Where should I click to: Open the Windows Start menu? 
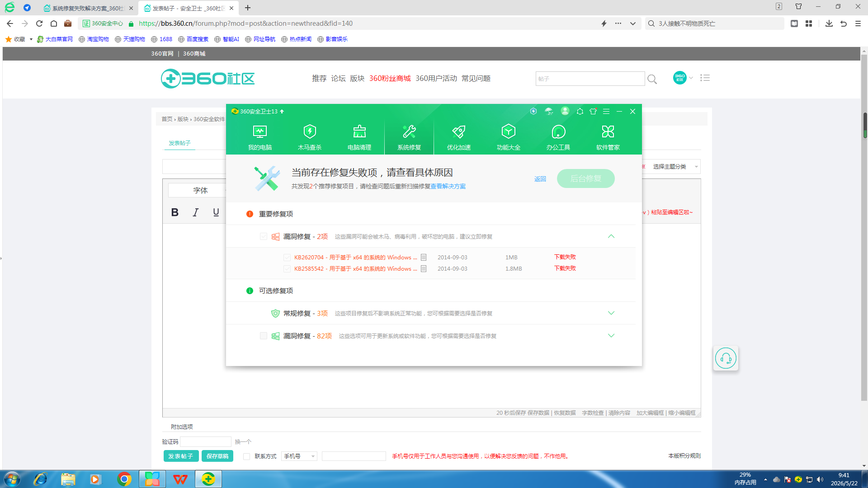12,479
